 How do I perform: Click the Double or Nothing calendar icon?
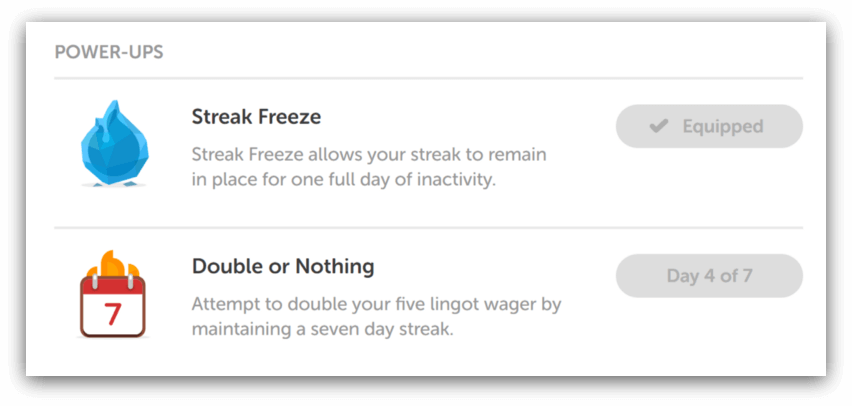coord(112,294)
